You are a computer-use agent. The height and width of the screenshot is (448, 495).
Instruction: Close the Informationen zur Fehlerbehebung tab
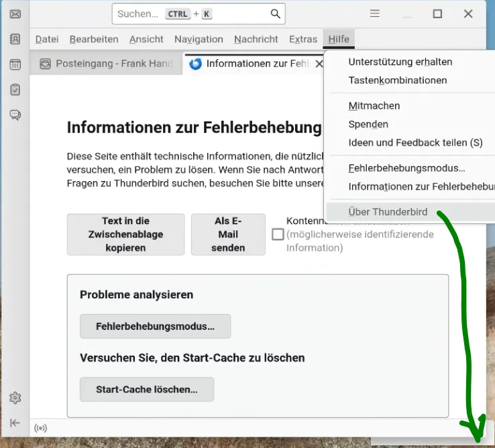(319, 64)
